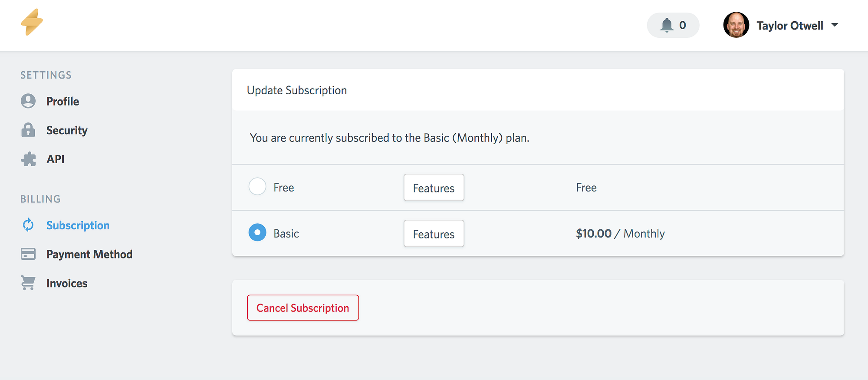
Task: Click the Payment Method card icon
Action: 28,254
